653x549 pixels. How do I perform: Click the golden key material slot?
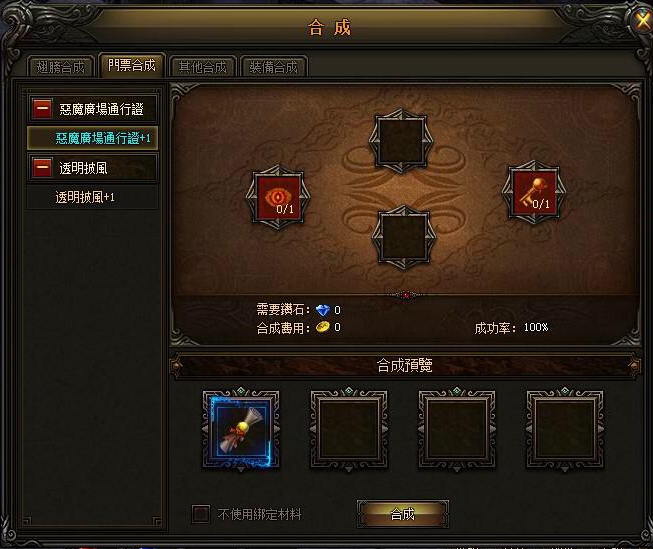(x=534, y=193)
